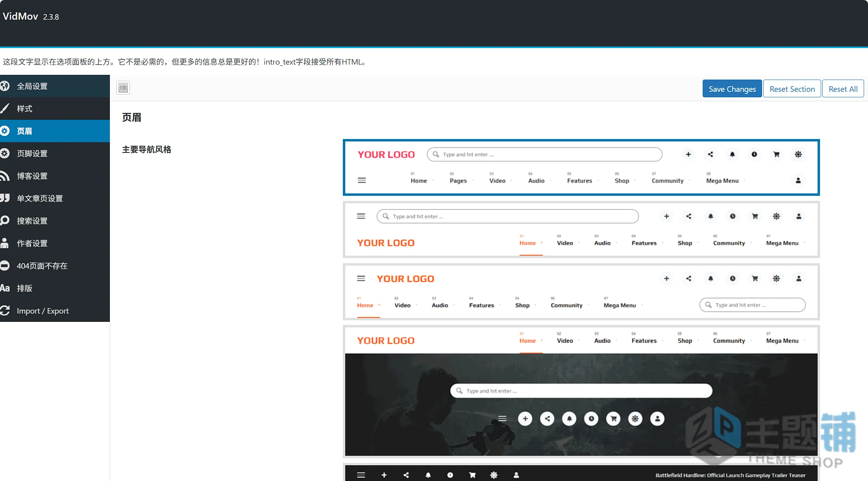Click the VidMov 2.3.8 panel title
868x481 pixels.
click(31, 16)
